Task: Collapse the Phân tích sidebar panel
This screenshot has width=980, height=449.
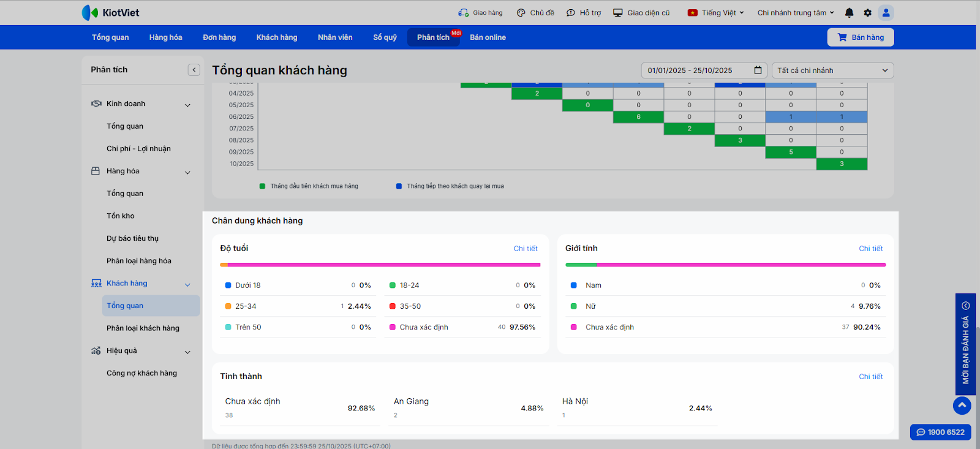Action: pyautogui.click(x=194, y=70)
